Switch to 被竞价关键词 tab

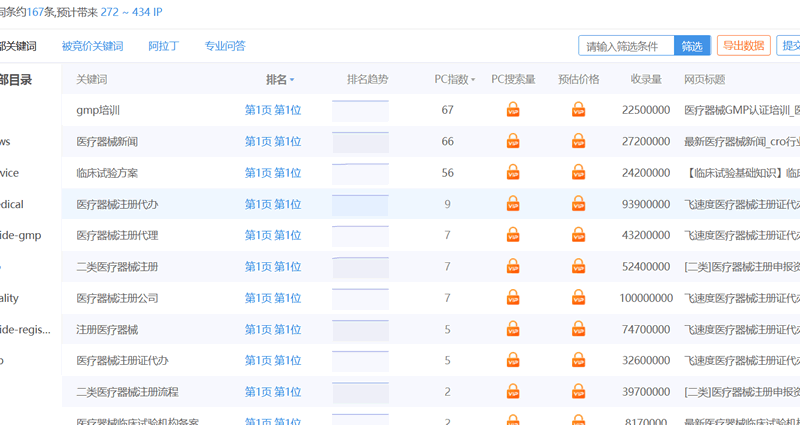point(92,46)
